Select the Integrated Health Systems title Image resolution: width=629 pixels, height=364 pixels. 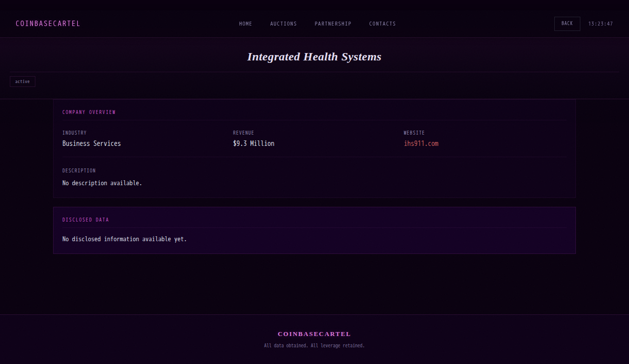coord(314,56)
